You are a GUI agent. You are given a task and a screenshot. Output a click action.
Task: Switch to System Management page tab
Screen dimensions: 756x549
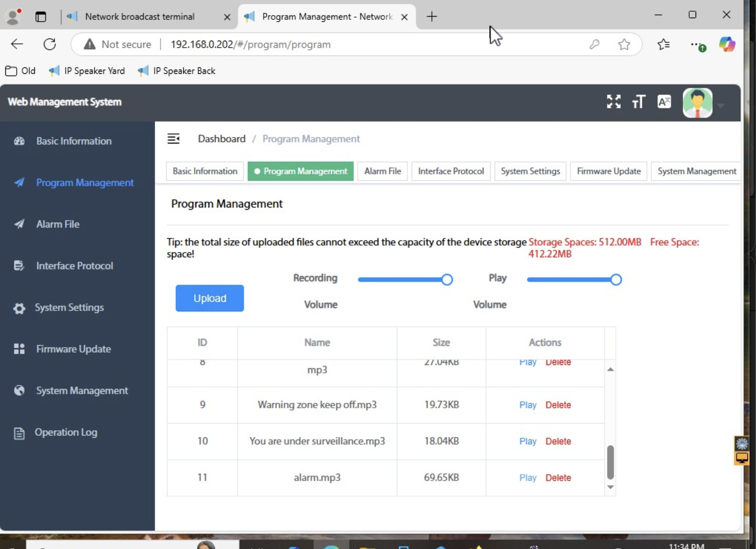click(x=696, y=171)
